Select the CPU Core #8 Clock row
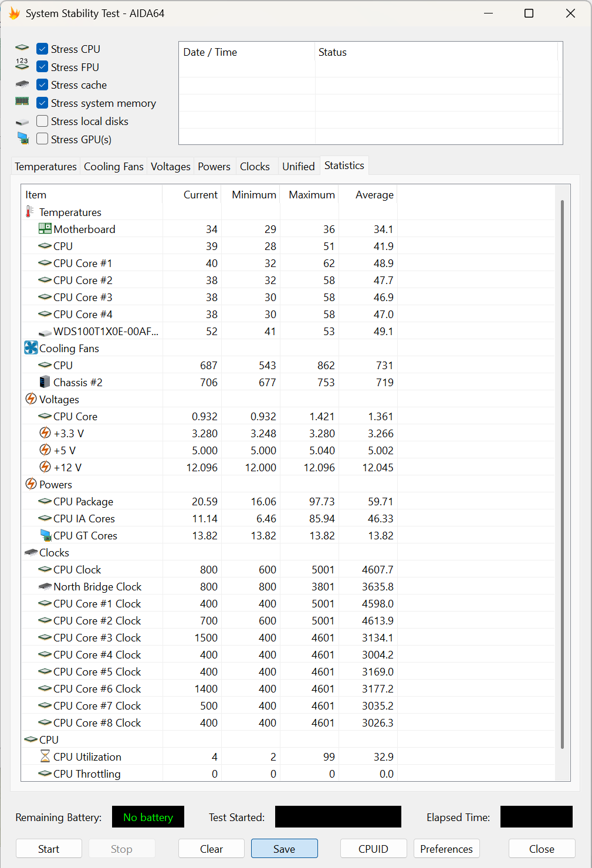This screenshot has height=868, width=592. (x=287, y=722)
